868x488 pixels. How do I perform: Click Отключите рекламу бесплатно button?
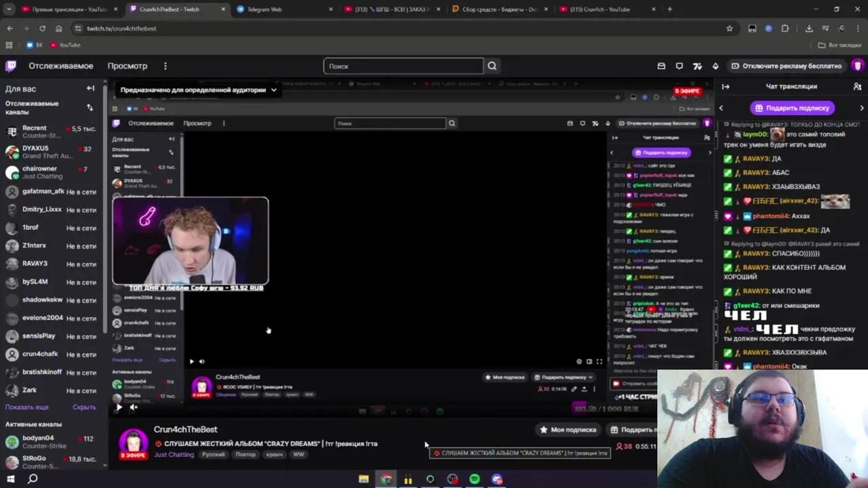point(787,66)
